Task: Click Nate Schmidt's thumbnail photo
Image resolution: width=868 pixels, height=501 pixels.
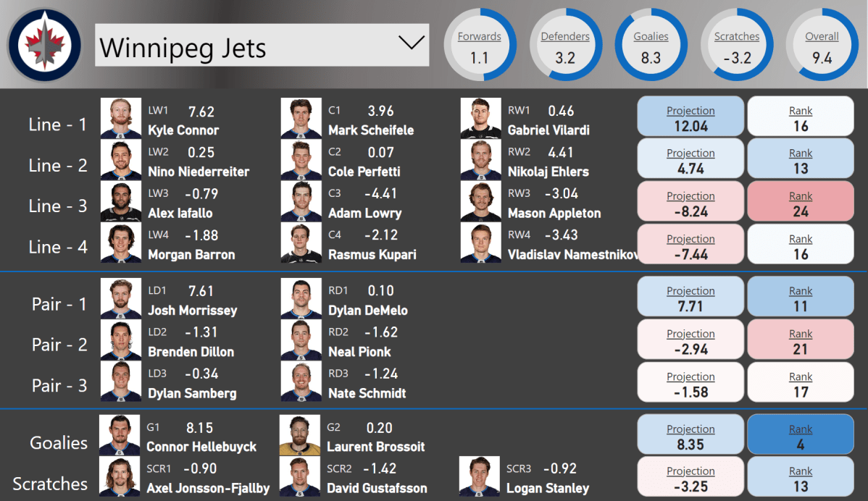Action: 301,380
